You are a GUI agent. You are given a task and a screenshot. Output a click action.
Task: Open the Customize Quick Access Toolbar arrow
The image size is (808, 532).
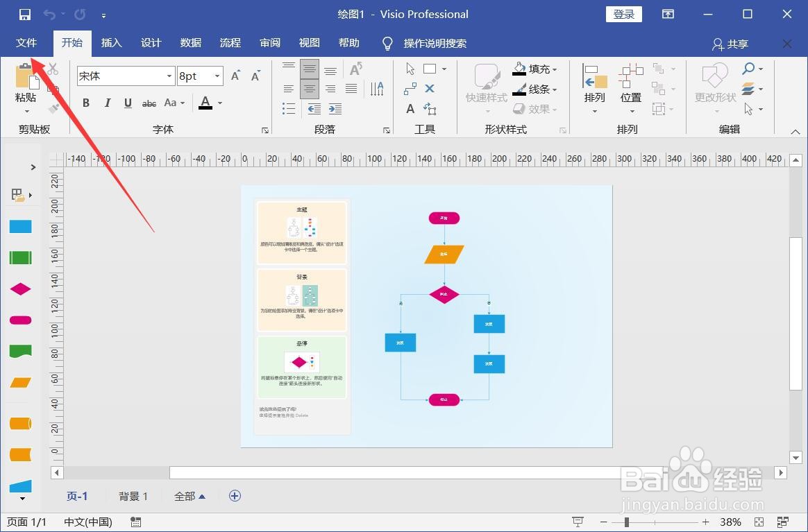[x=103, y=15]
